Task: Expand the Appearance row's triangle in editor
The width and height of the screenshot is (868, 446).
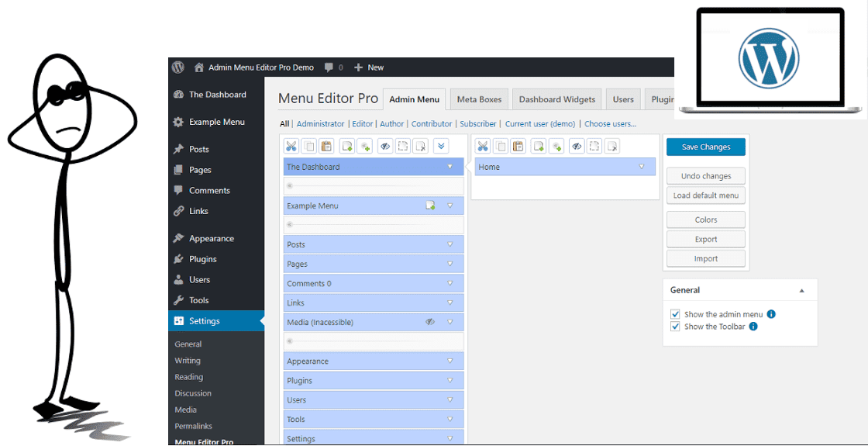Action: (x=450, y=361)
